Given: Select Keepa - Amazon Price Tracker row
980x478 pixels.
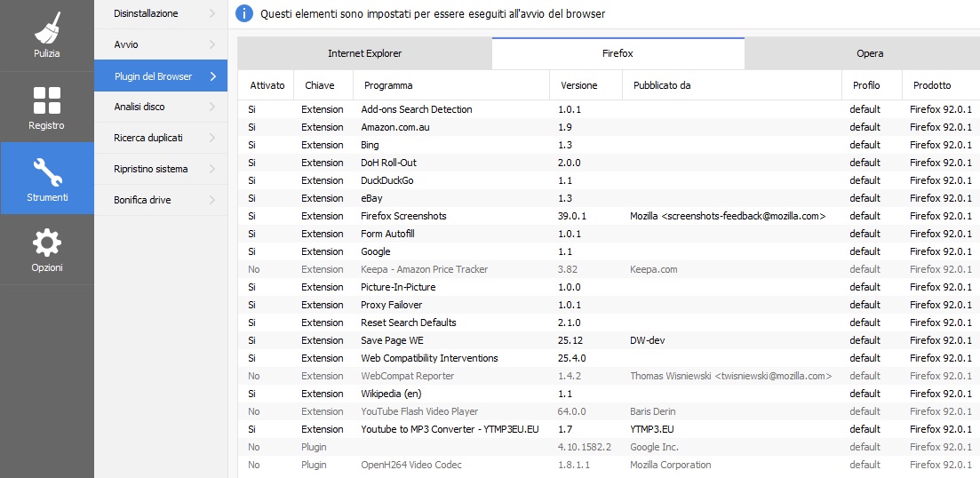Looking at the screenshot, I should pos(609,269).
